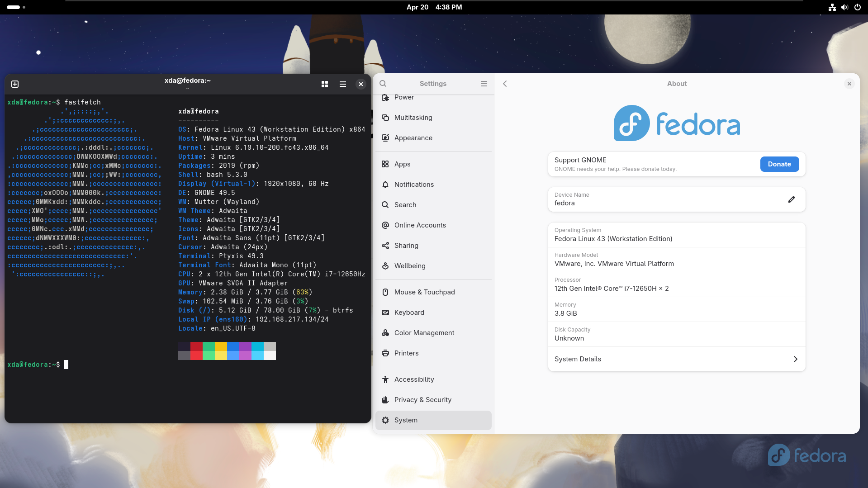Open Activities overview from top bar

(16, 7)
